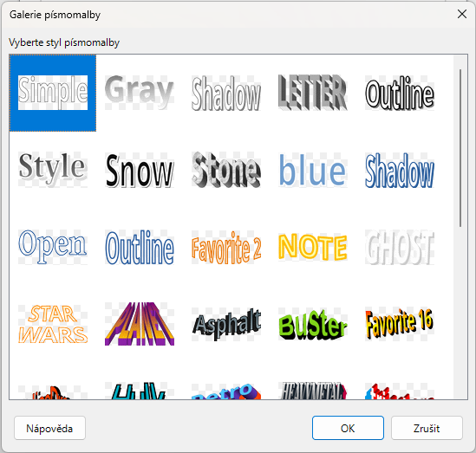Choose the yellow NOTE style
This screenshot has width=476, height=453.
click(x=313, y=247)
